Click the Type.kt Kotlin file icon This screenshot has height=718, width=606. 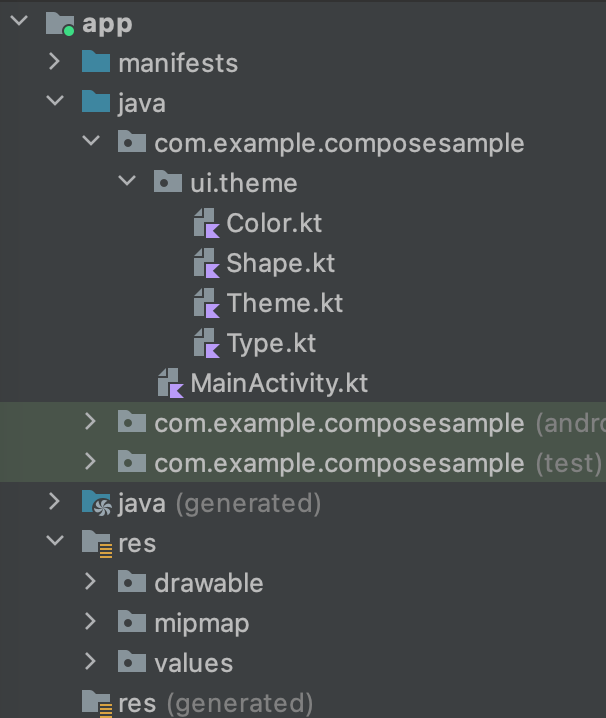coord(207,343)
